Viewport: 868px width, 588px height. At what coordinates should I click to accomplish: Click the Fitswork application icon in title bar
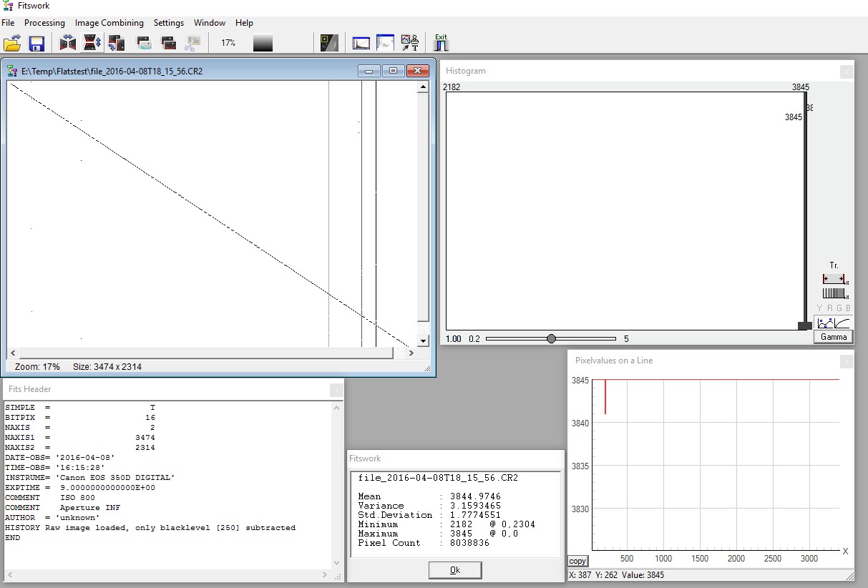(6, 6)
